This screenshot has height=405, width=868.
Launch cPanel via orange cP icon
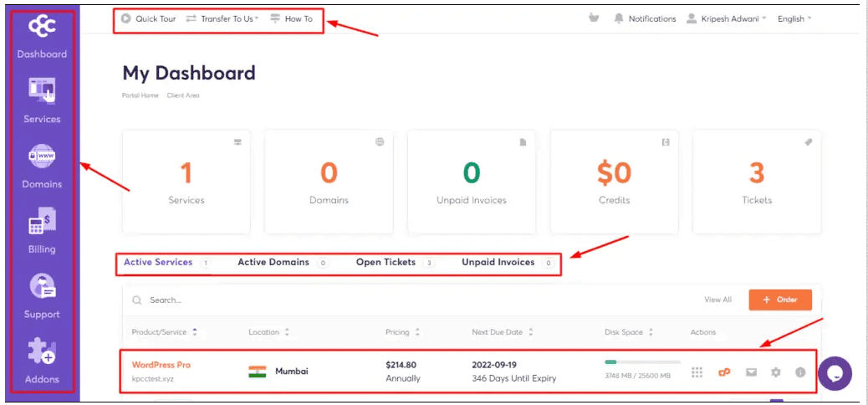[x=724, y=372]
